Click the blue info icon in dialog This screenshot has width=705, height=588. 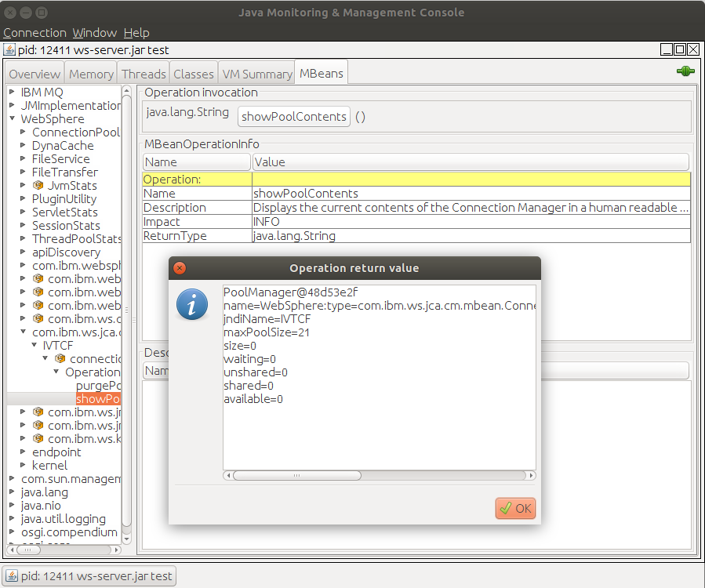192,304
